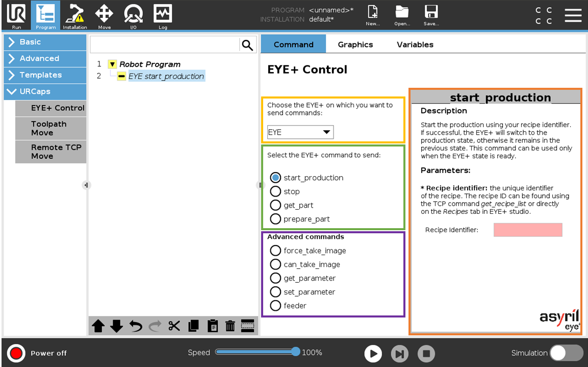Expand the Advanced section
The image size is (588, 367).
click(45, 59)
